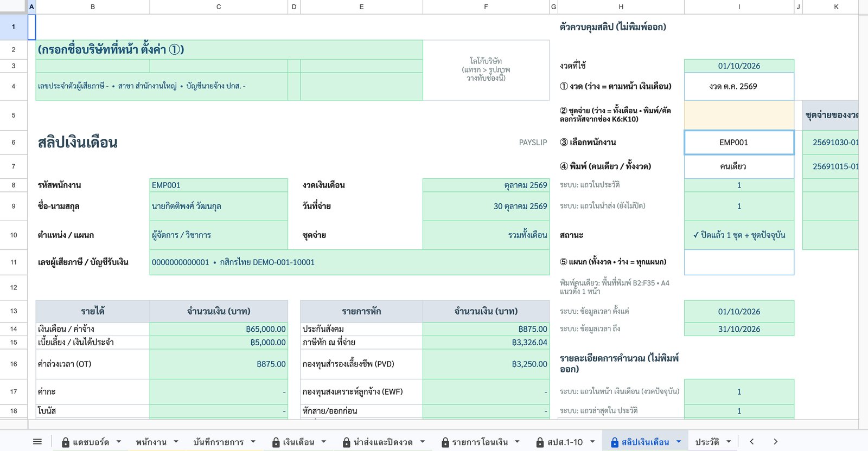Click the lock icon on แดชบอร์ด tab
The image size is (868, 451).
pyautogui.click(x=66, y=442)
